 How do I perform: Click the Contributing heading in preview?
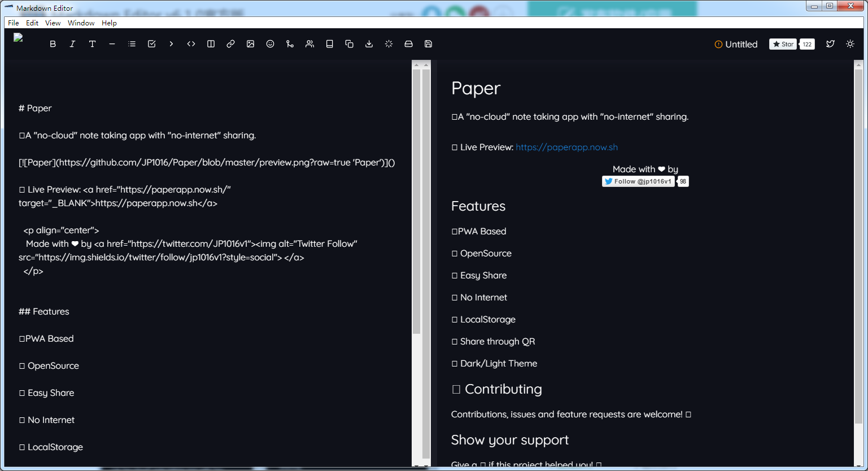pos(496,389)
